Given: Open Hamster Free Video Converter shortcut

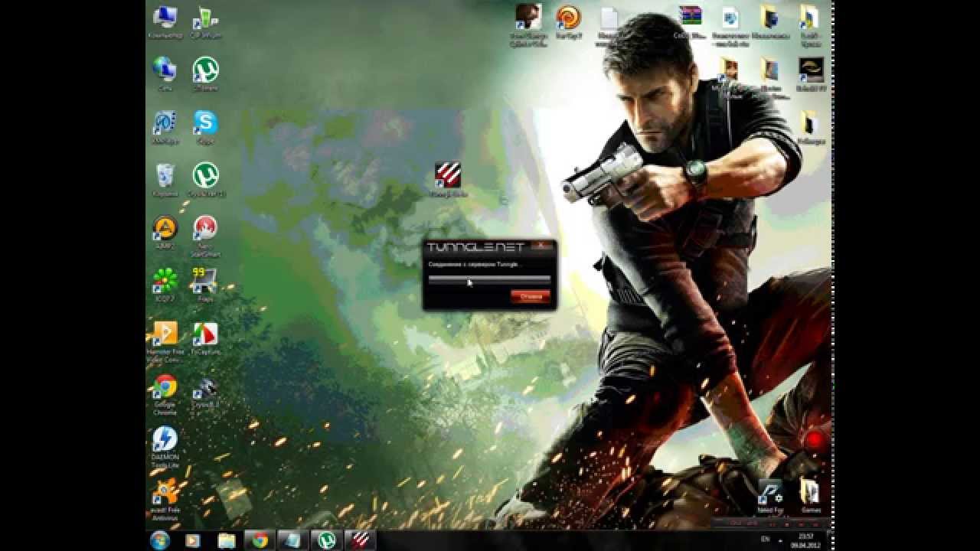Looking at the screenshot, I should pyautogui.click(x=165, y=341).
